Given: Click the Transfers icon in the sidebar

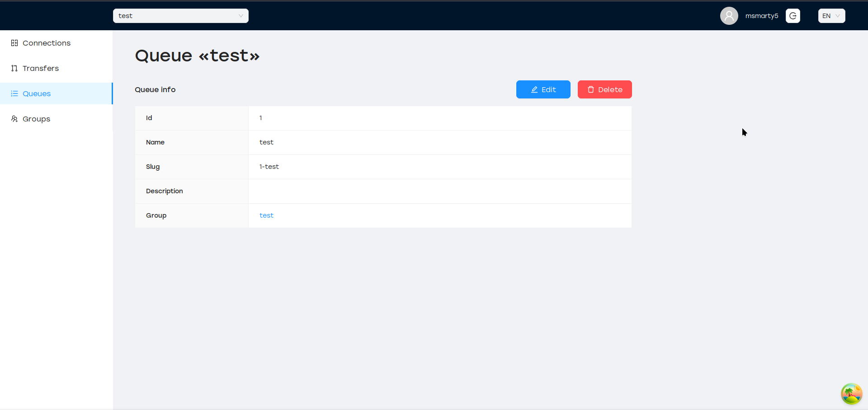Looking at the screenshot, I should 14,68.
